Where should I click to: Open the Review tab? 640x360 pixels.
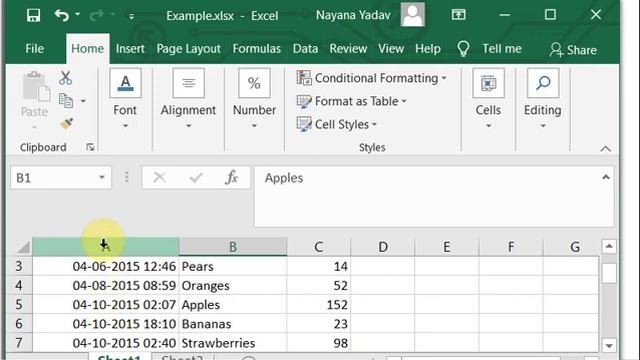[x=348, y=49]
